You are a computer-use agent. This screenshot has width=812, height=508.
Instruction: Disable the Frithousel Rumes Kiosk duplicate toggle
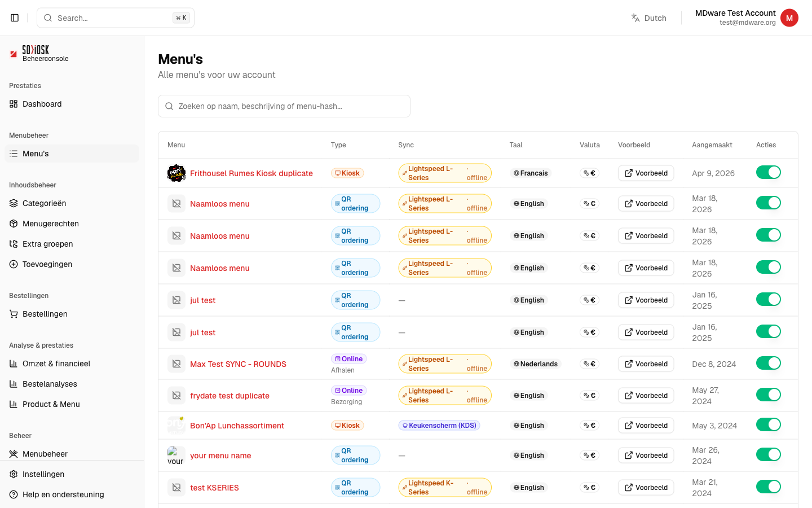point(769,172)
